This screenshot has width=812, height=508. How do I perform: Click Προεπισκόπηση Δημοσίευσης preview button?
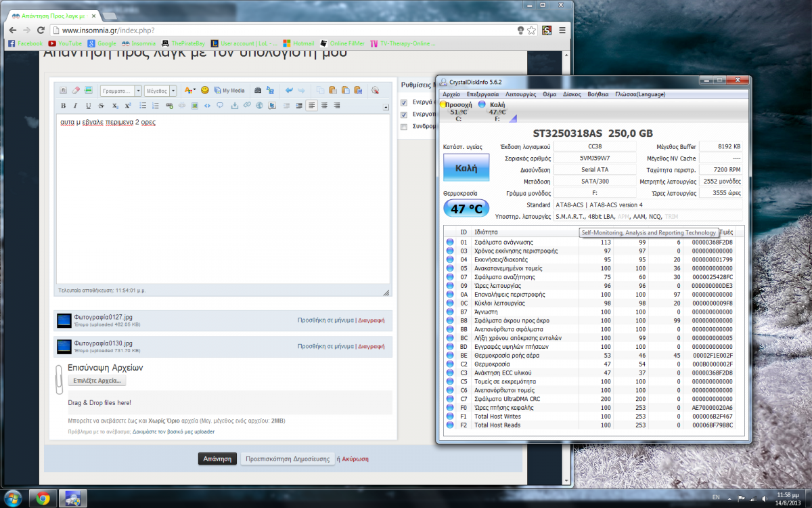(x=288, y=459)
